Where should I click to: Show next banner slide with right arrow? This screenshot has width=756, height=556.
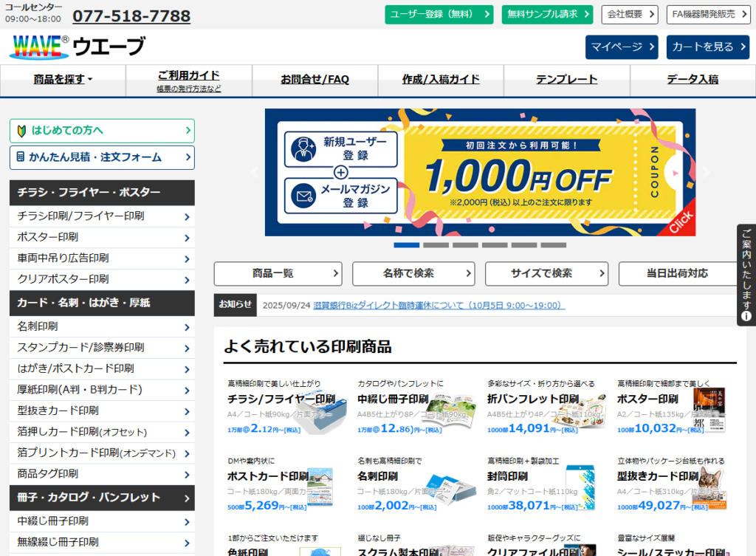[x=705, y=173]
